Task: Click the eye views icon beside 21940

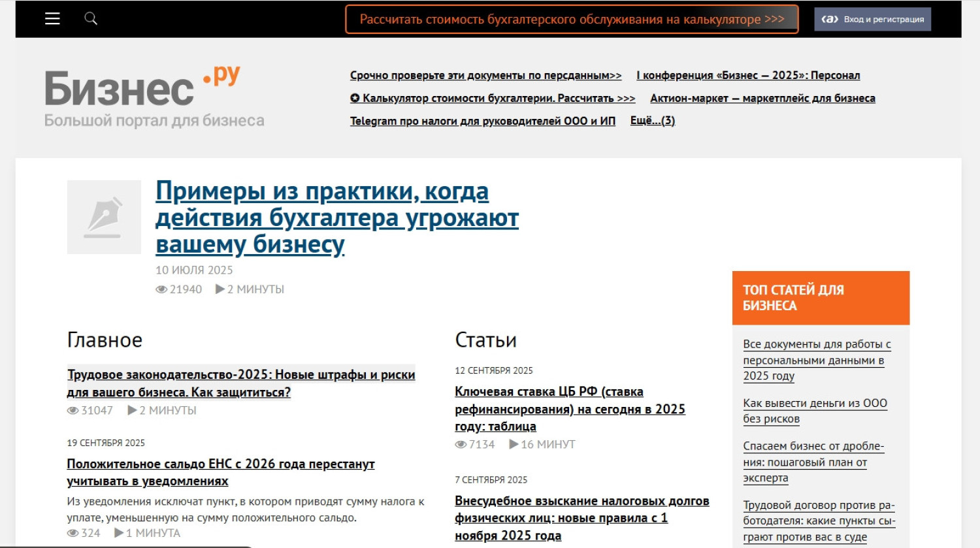Action: [161, 289]
